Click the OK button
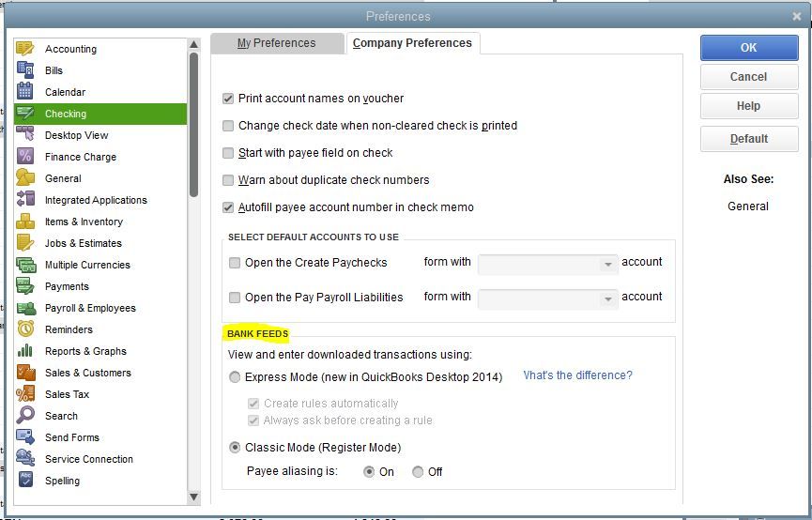The width and height of the screenshot is (812, 520). (x=749, y=48)
